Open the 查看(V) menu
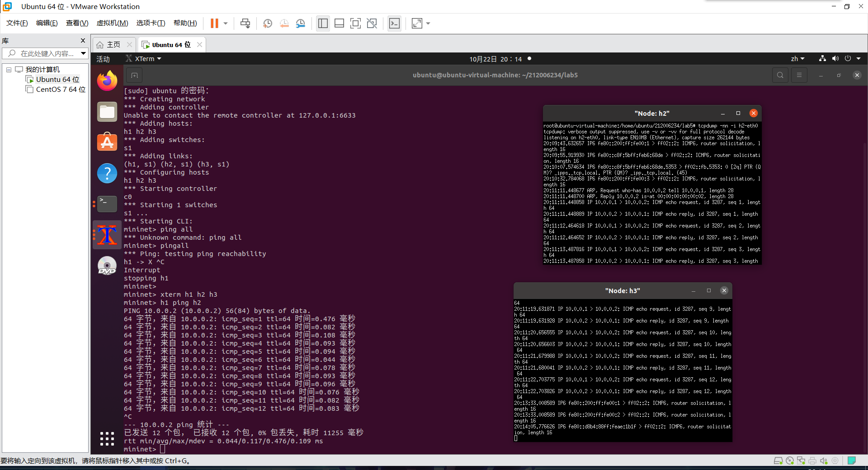 click(x=77, y=23)
